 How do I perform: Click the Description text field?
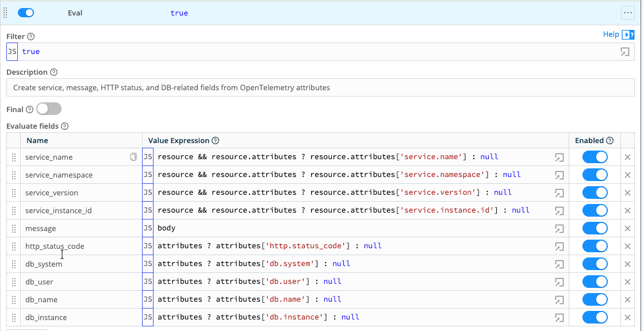coord(320,88)
